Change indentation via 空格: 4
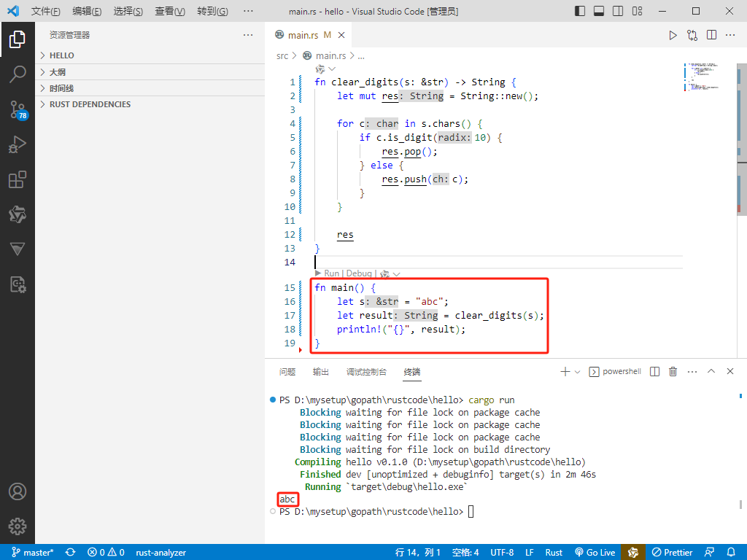Viewport: 747px width, 560px height. [x=465, y=553]
